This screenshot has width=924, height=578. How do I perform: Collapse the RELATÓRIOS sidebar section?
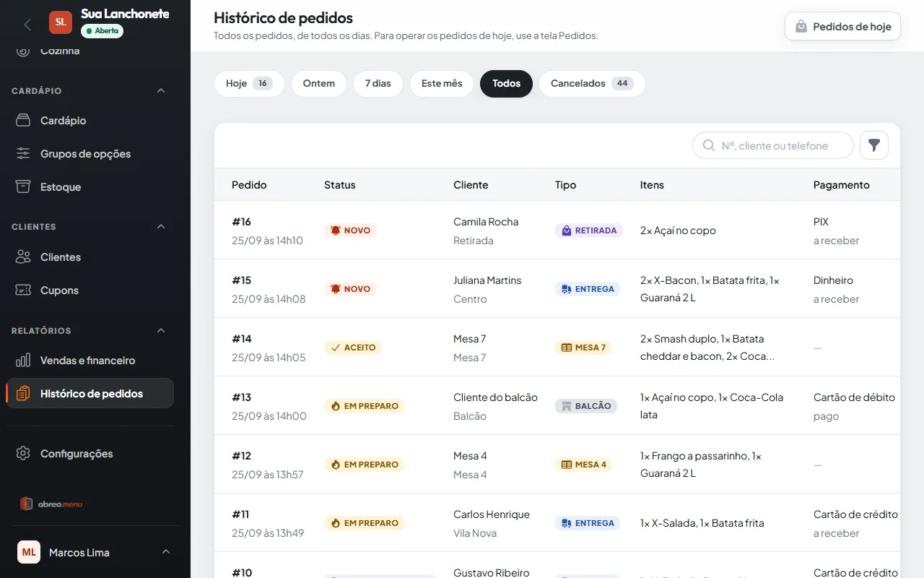pos(161,331)
